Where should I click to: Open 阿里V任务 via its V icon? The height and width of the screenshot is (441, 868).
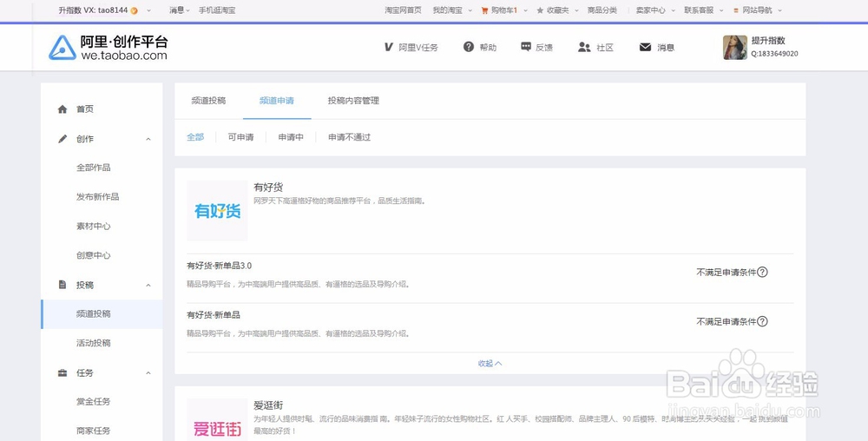[389, 48]
